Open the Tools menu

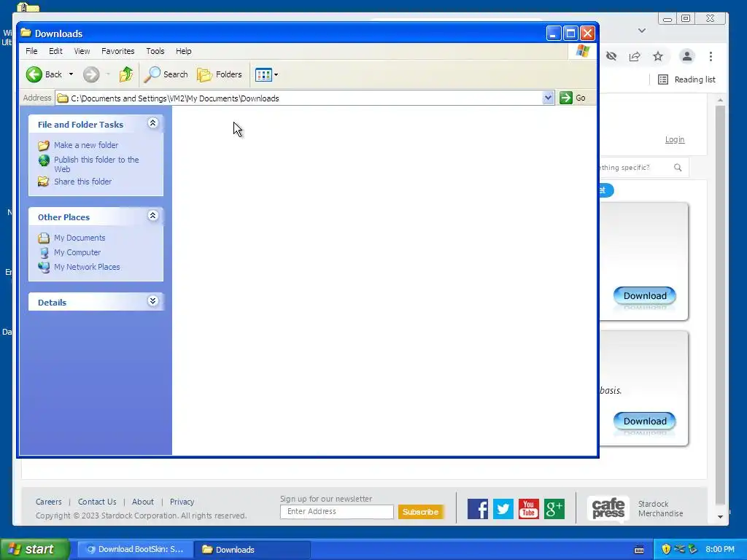[x=155, y=51]
